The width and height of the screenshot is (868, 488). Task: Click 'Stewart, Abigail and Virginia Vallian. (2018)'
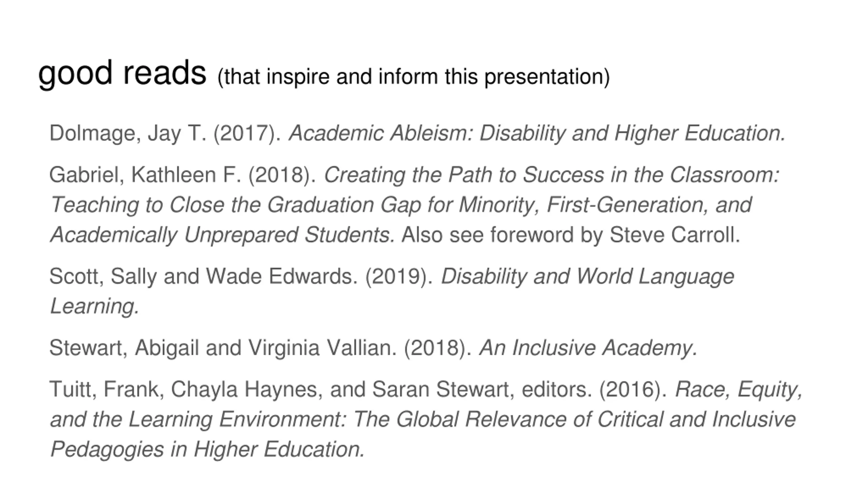[260, 348]
